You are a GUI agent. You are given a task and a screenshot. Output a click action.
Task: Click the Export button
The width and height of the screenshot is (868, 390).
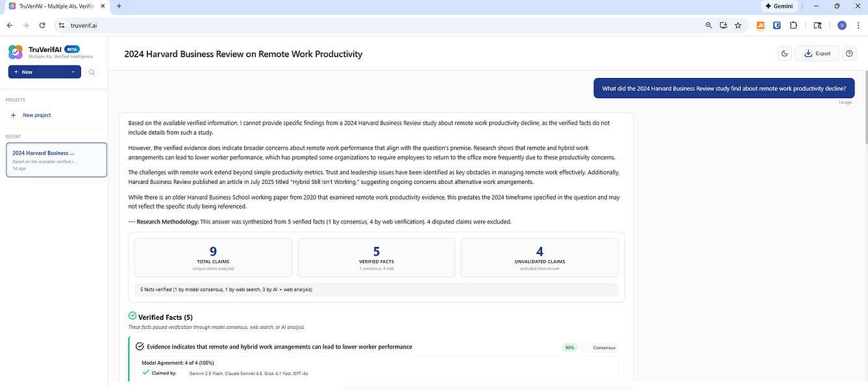817,53
